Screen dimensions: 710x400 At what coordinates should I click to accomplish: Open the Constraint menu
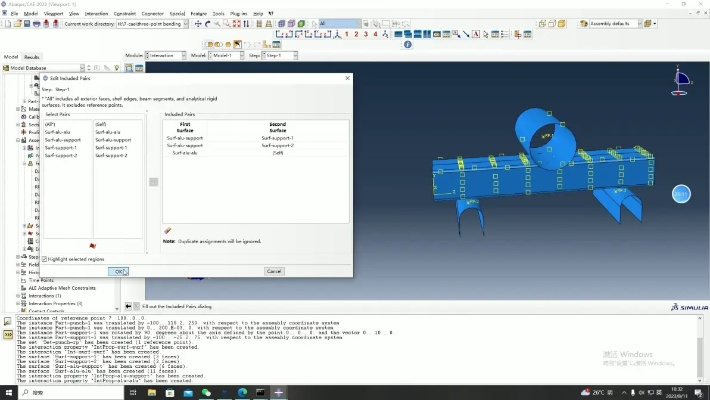124,13
